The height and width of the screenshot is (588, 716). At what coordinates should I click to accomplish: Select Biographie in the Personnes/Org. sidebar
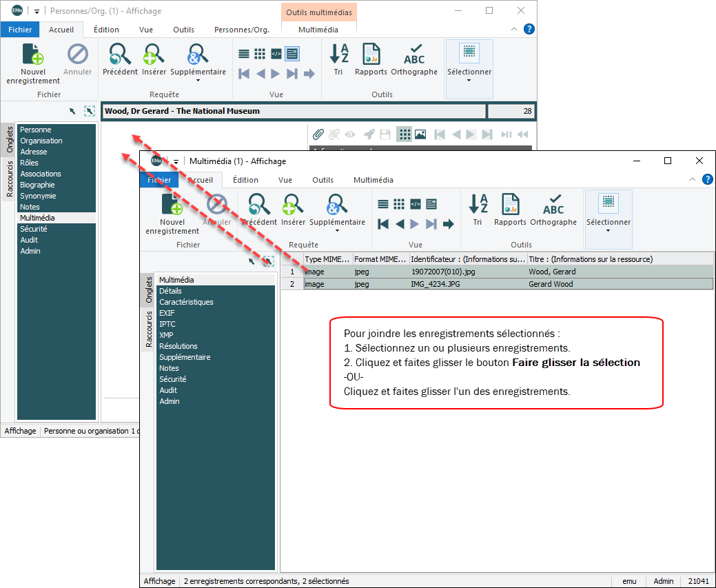click(x=37, y=185)
